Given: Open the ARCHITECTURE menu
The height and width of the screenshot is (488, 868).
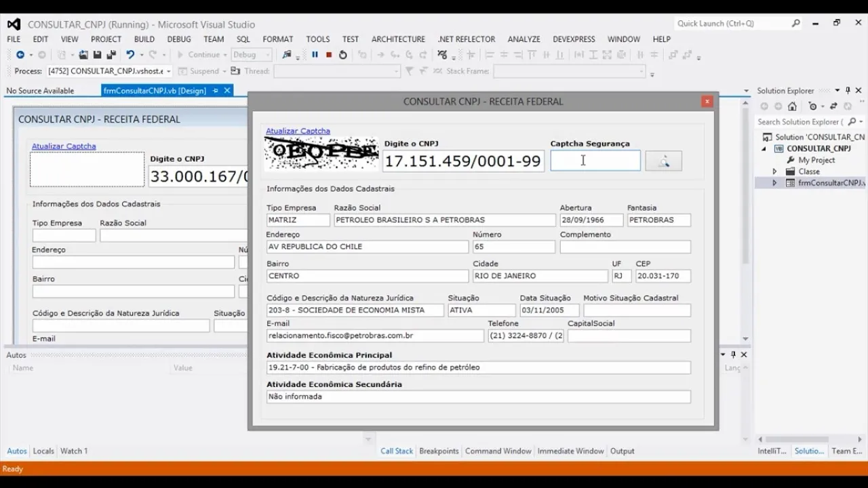Looking at the screenshot, I should 398,39.
